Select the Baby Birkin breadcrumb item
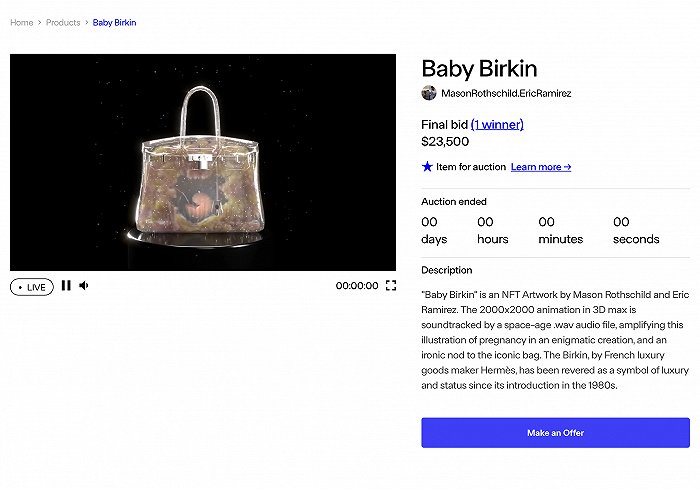 tap(114, 22)
